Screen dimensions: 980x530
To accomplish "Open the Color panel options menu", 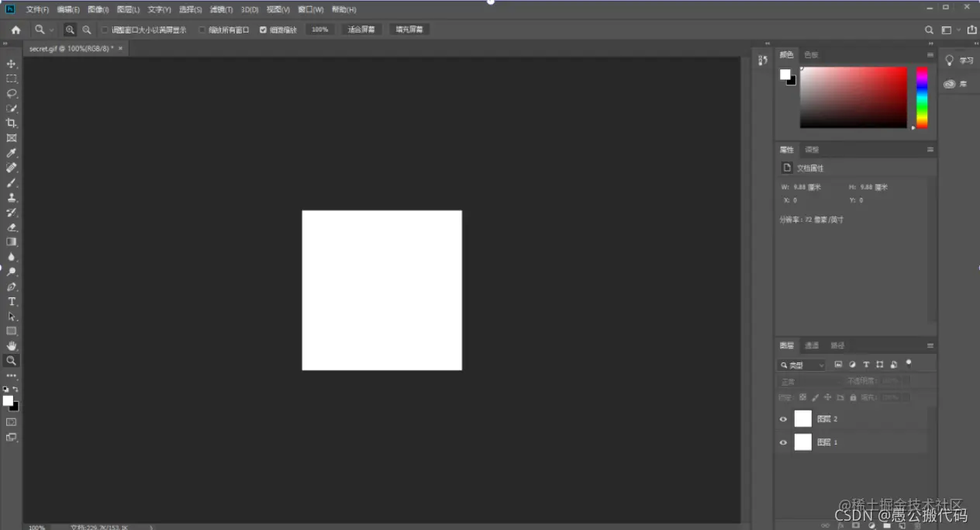I will pos(930,54).
